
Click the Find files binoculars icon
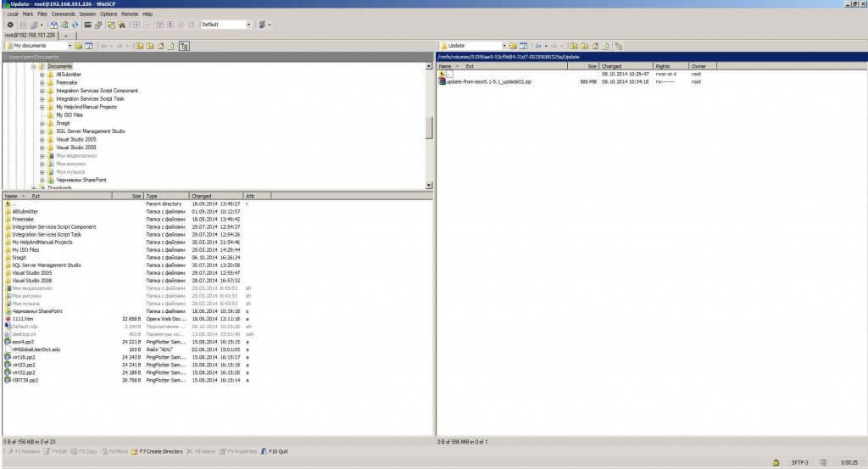(x=121, y=25)
